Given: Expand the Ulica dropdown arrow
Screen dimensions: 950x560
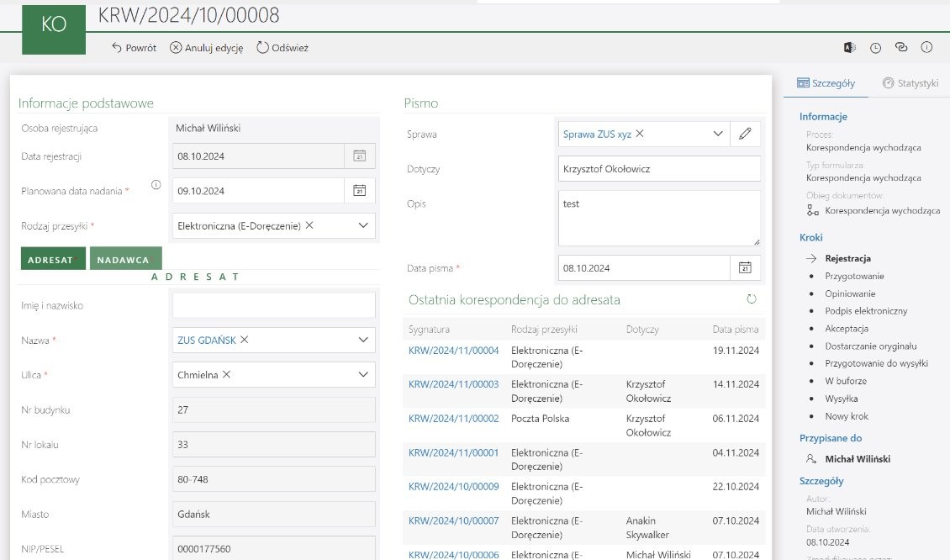Looking at the screenshot, I should (x=363, y=374).
